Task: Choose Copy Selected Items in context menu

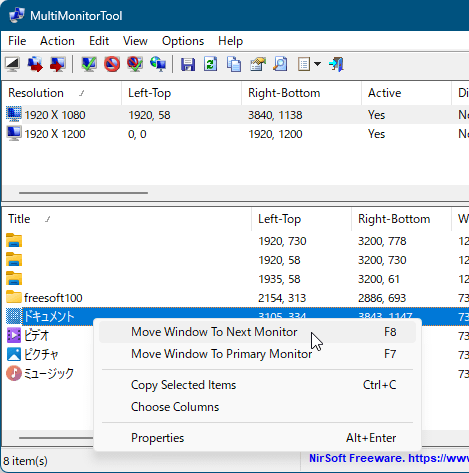Action: coord(257,385)
